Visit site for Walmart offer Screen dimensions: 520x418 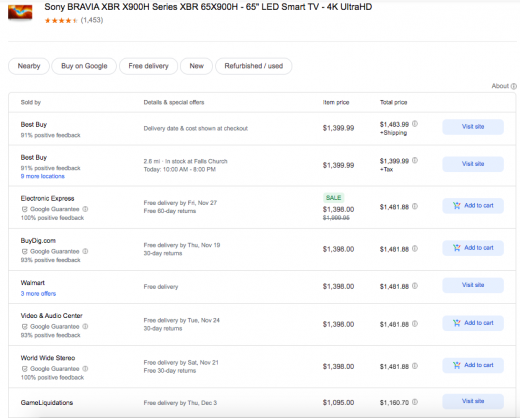pos(473,285)
